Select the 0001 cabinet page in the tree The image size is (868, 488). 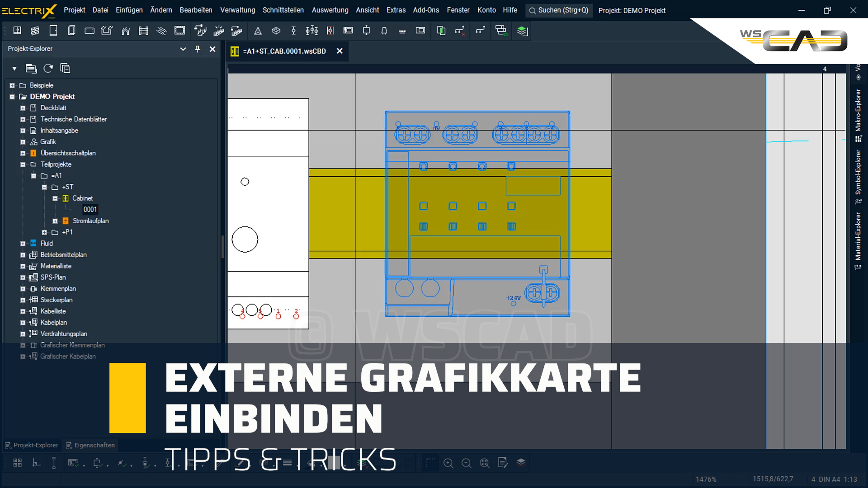tap(90, 209)
